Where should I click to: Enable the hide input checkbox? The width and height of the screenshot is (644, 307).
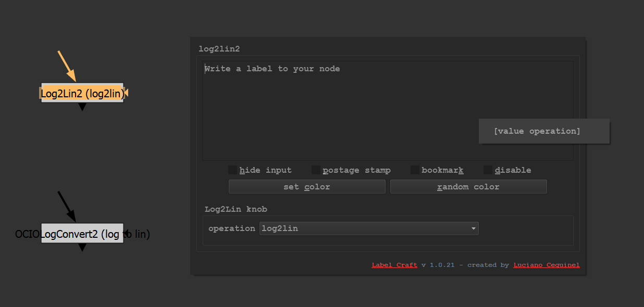click(x=232, y=170)
